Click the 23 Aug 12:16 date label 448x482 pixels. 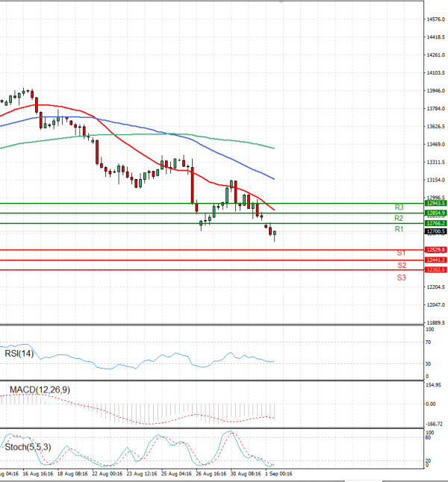click(140, 473)
